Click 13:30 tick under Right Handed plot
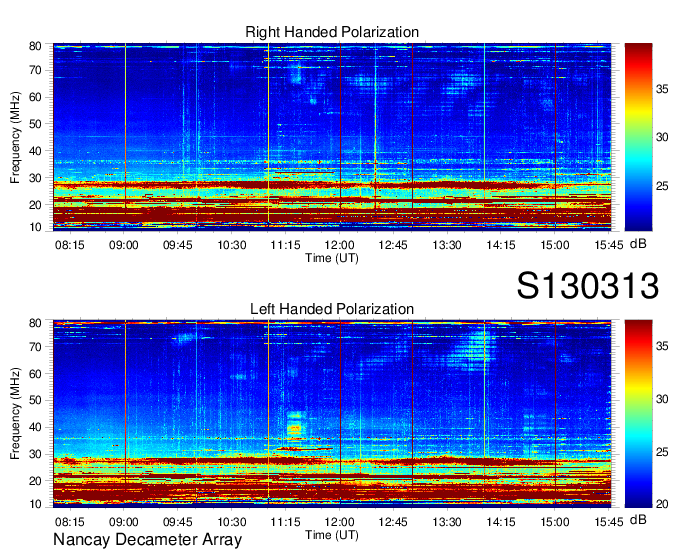 coord(447,245)
